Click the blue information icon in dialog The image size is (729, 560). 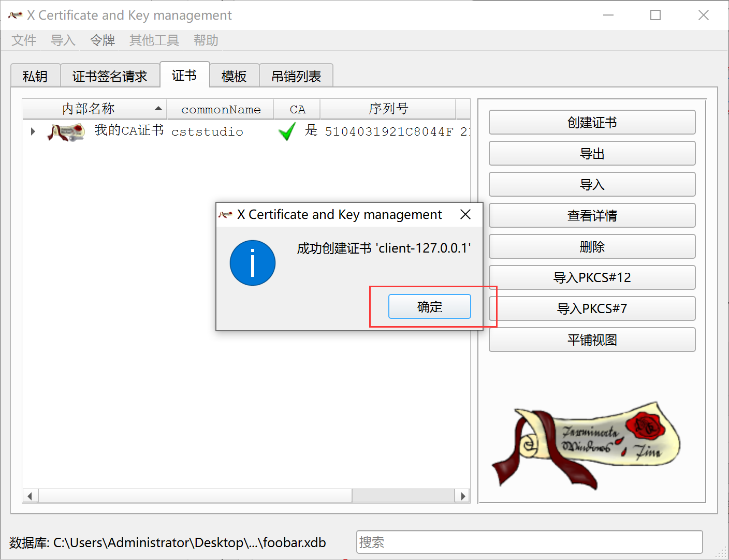coord(253,263)
